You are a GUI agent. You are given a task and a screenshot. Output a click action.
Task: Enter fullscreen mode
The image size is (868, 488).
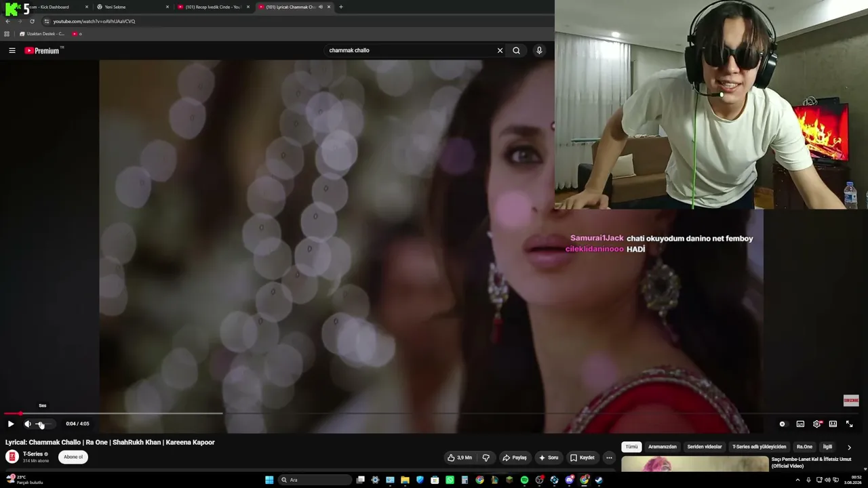point(849,424)
